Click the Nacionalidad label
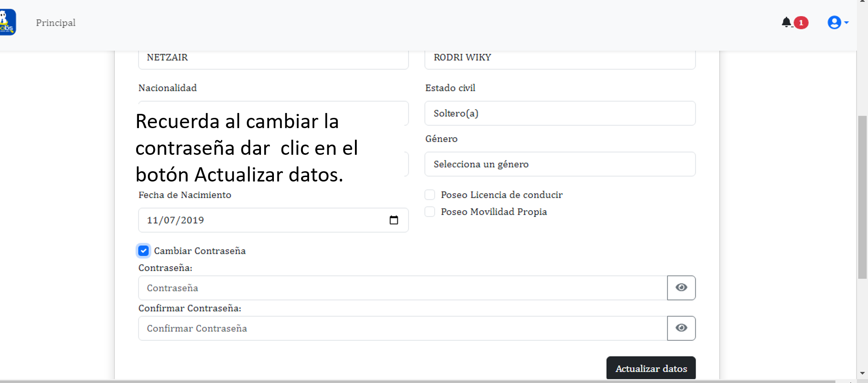The image size is (868, 383). [167, 88]
